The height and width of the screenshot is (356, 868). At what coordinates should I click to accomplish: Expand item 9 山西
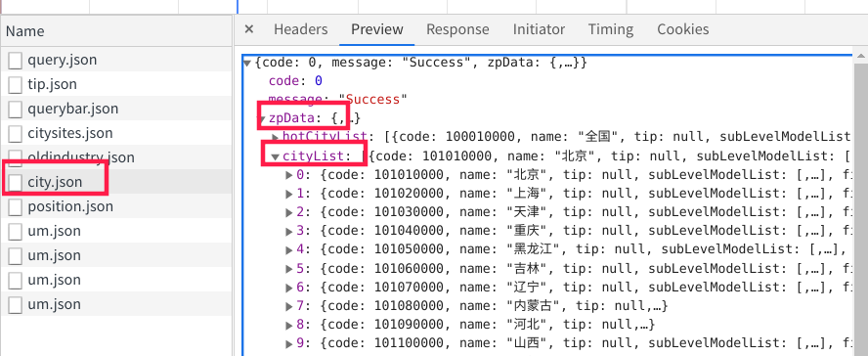289,343
